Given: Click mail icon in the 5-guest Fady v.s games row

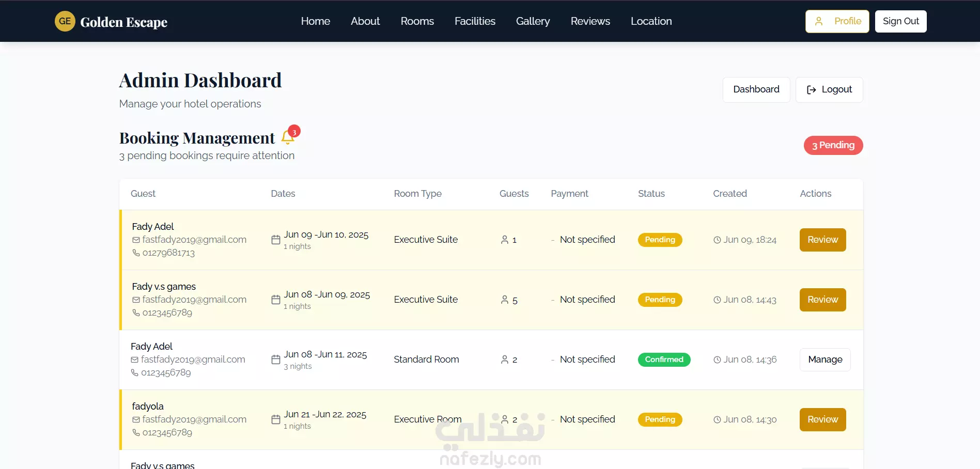Looking at the screenshot, I should pyautogui.click(x=136, y=300).
